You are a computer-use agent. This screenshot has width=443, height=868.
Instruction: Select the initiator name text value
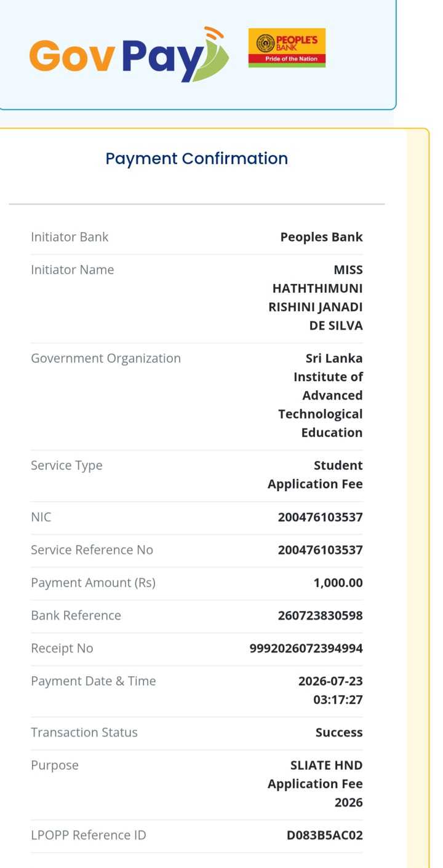[316, 298]
